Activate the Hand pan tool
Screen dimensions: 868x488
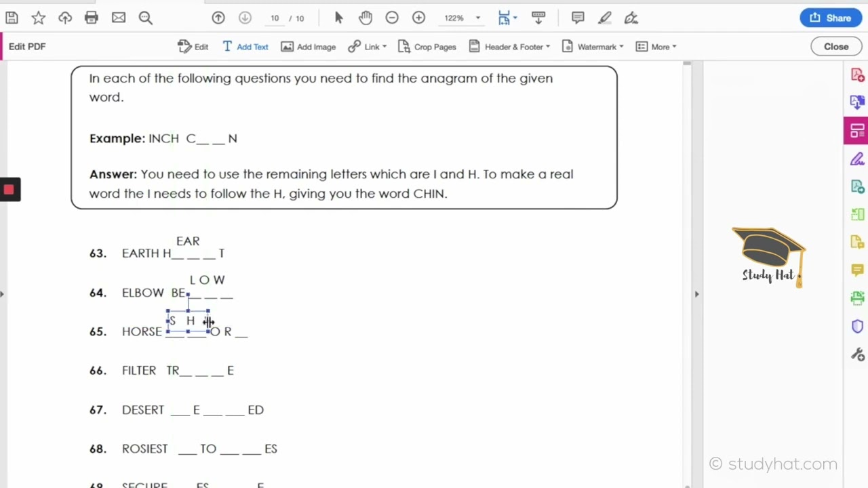366,18
